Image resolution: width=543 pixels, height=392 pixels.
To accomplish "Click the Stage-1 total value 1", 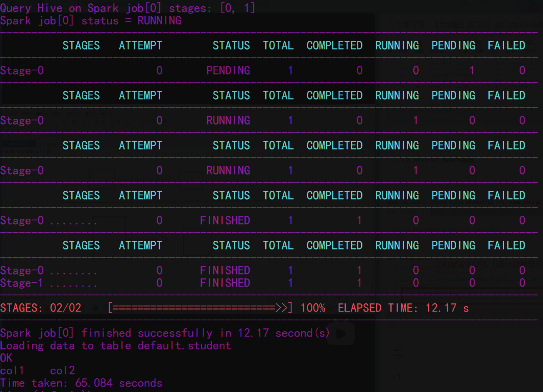I will tap(290, 283).
